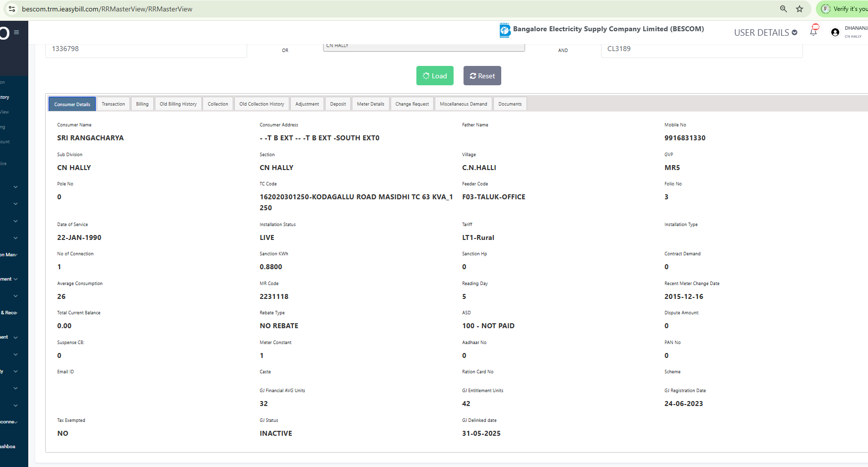Open the CN HALLY selection dropdown

(x=423, y=46)
